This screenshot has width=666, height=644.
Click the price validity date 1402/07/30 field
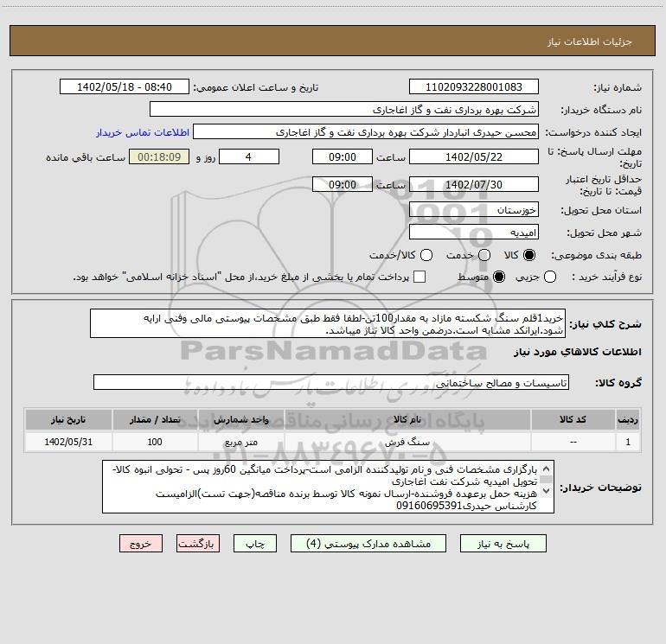(474, 184)
